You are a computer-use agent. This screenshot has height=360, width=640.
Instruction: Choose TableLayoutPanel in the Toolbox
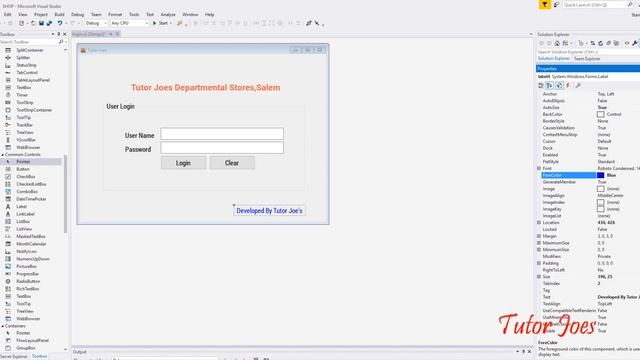pos(33,80)
